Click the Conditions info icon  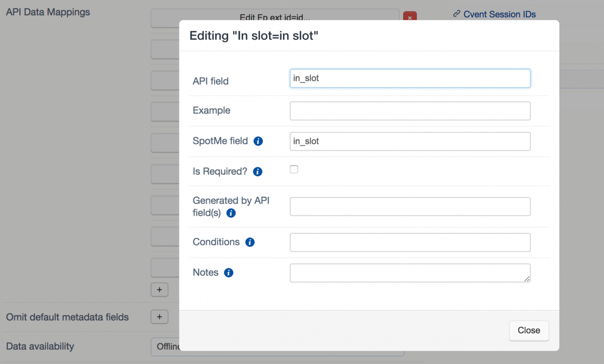coord(250,242)
